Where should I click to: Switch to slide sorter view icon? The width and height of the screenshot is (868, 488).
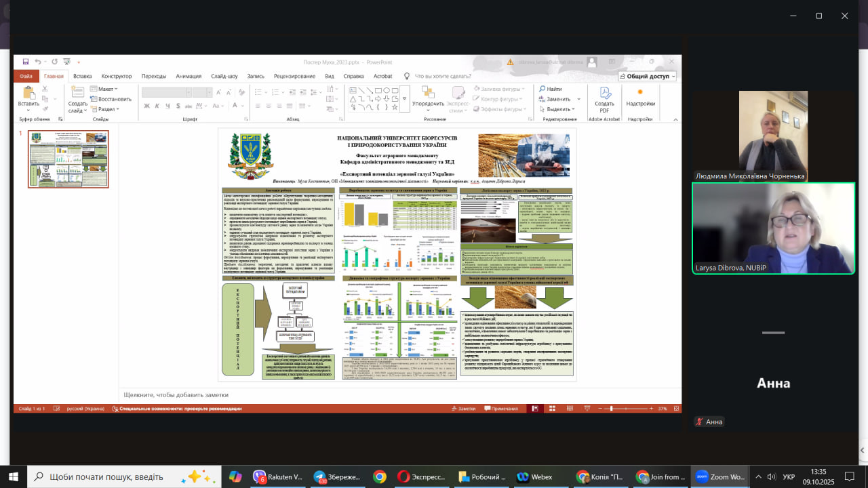click(x=551, y=409)
